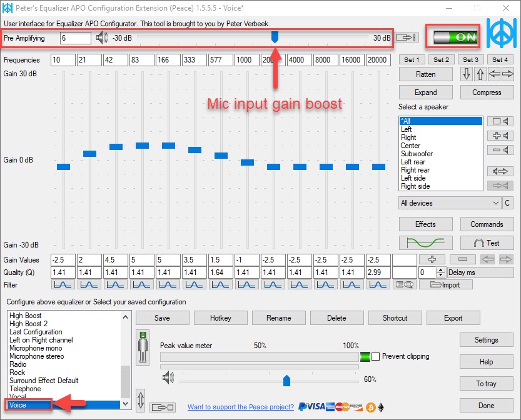
Task: Click the square speaker selection icon
Action: (500, 121)
